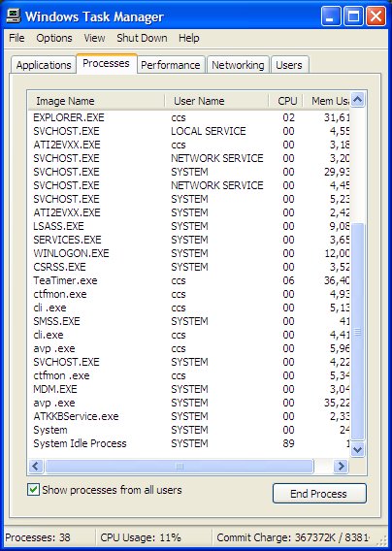Click the vertical scrollbar down arrow
This screenshot has height=551, width=392.
tap(357, 449)
